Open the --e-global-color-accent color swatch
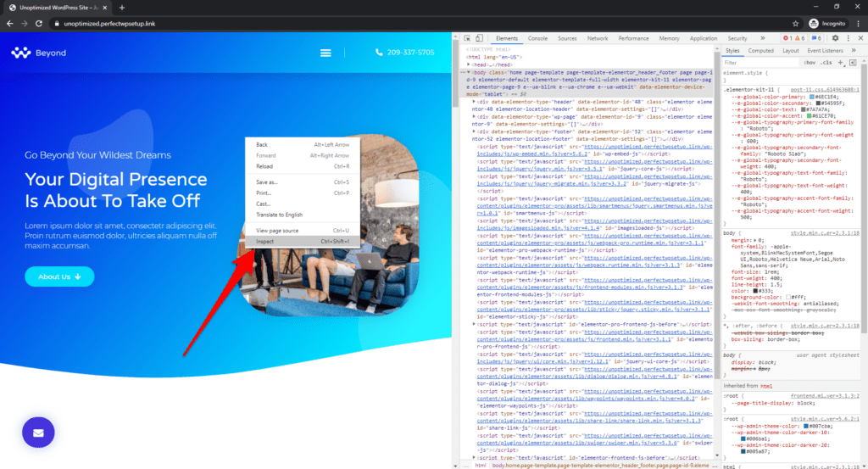Screen dimensions: 868x469 [x=809, y=115]
